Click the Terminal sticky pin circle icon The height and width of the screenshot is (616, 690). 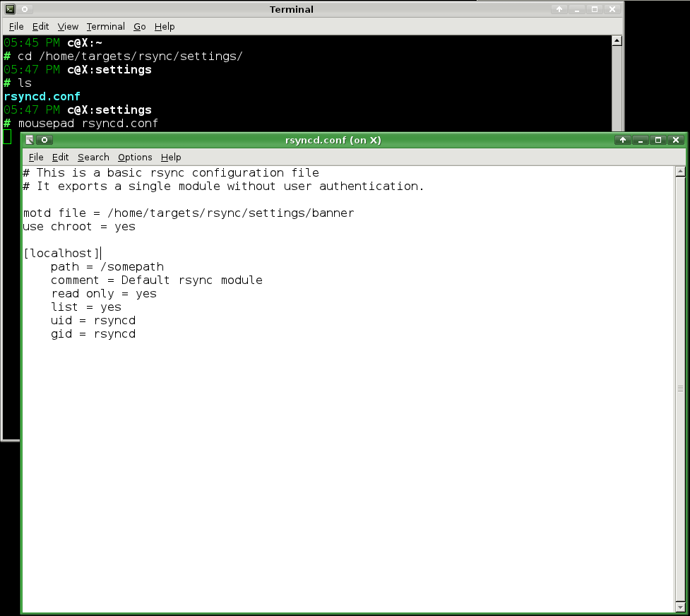click(25, 8)
